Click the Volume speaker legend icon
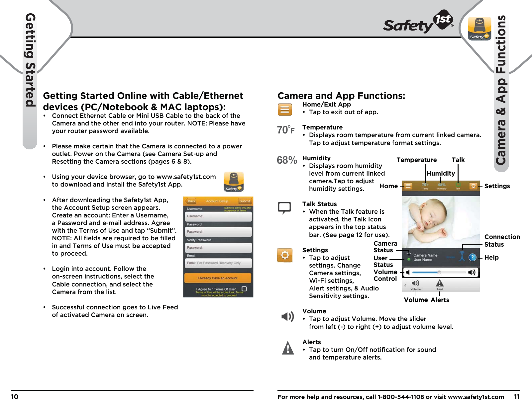Image resolution: width=532 pixels, height=400 pixels. click(x=288, y=317)
